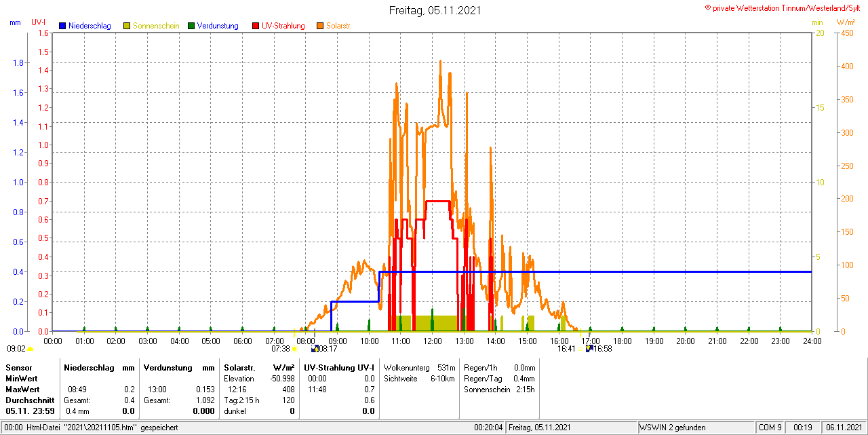Click the MaxWert row label
Viewport: 868px width, 435px height.
pos(23,390)
